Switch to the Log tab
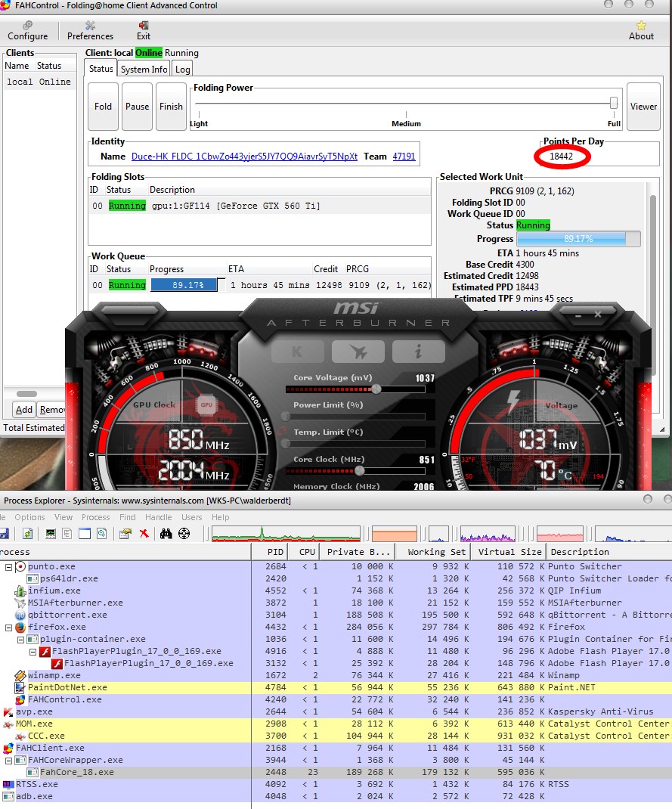 pos(182,69)
